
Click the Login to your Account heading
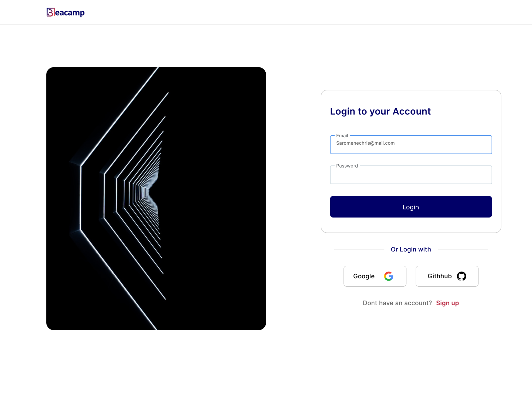(x=380, y=111)
